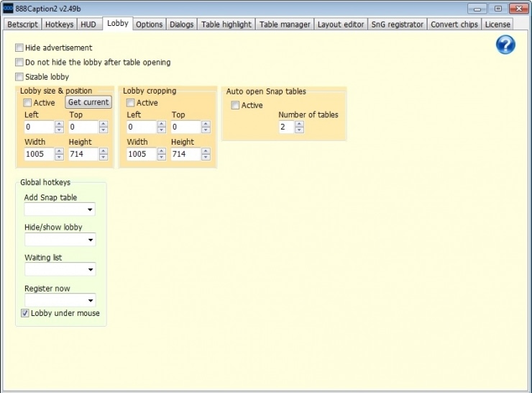Enable Hide advertisement checkbox

pos(19,48)
